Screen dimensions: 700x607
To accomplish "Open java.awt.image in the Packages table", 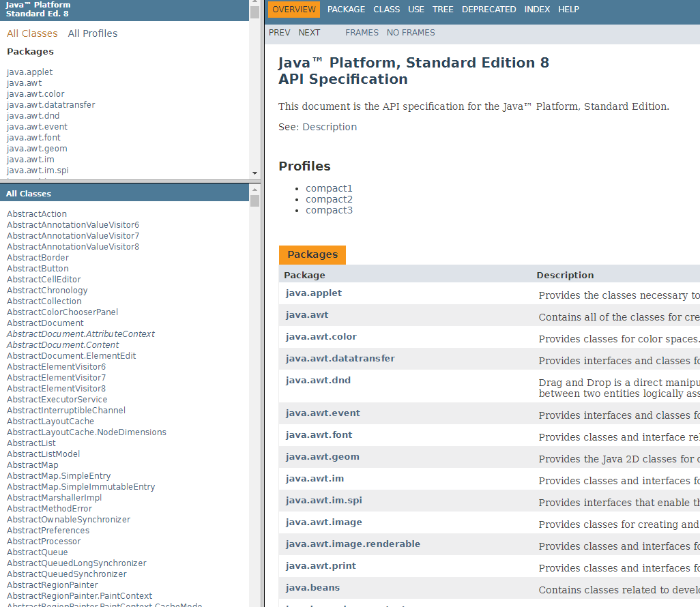I will tap(323, 522).
